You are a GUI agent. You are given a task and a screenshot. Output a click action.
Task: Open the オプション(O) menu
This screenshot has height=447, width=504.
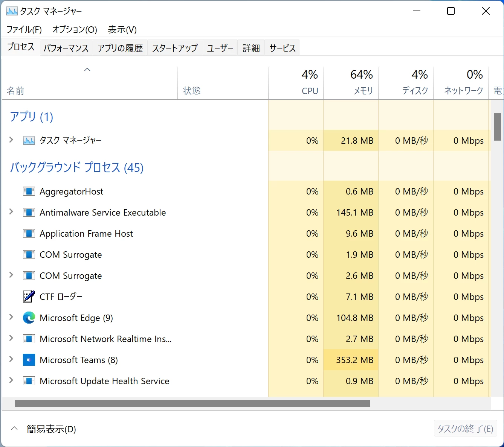(75, 29)
